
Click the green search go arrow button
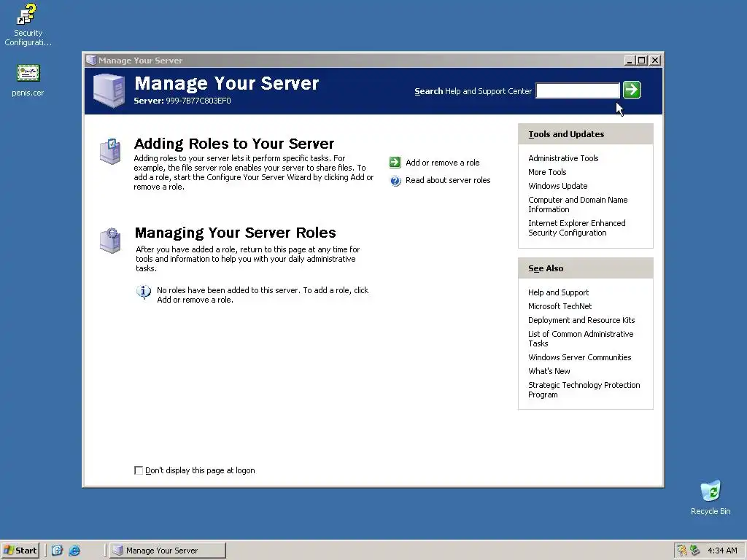pyautogui.click(x=632, y=90)
